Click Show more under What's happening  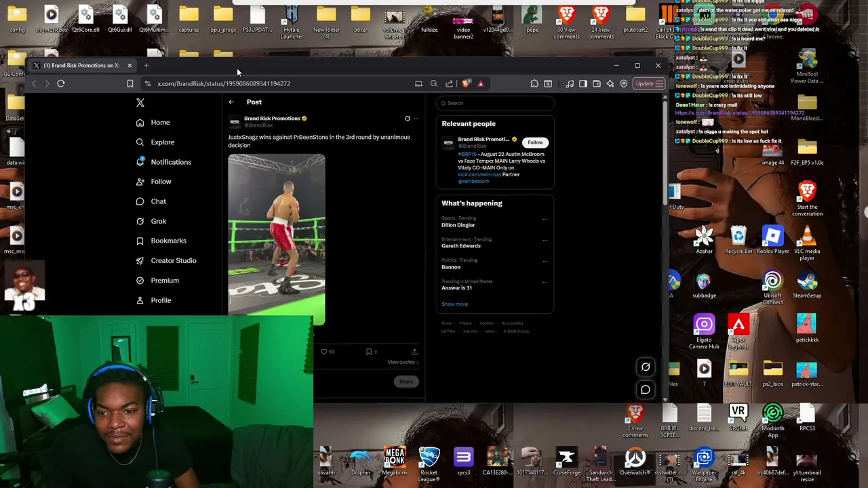(x=454, y=304)
